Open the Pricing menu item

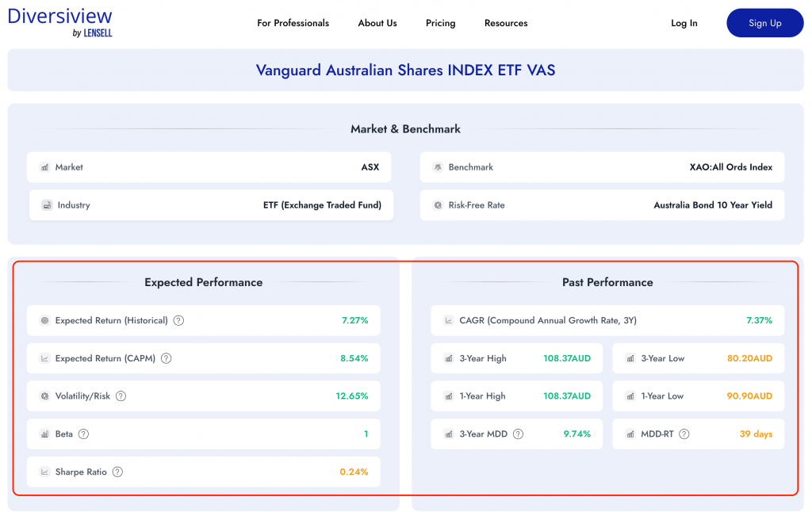pos(440,23)
